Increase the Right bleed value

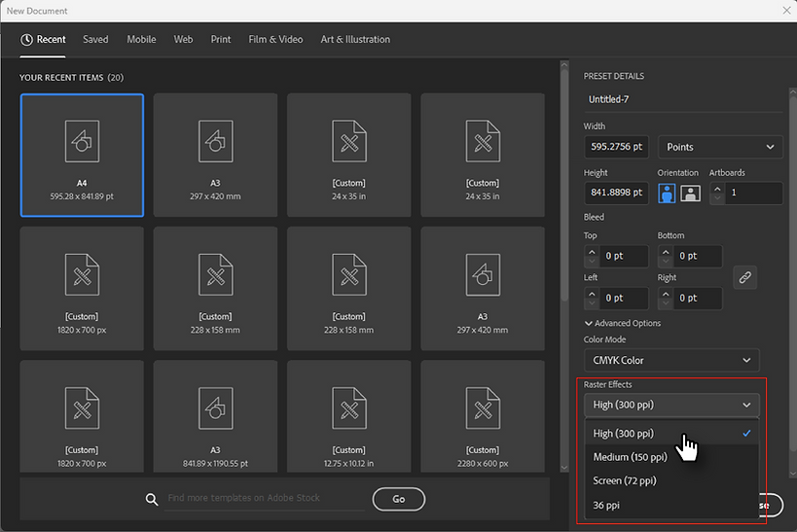tap(666, 294)
